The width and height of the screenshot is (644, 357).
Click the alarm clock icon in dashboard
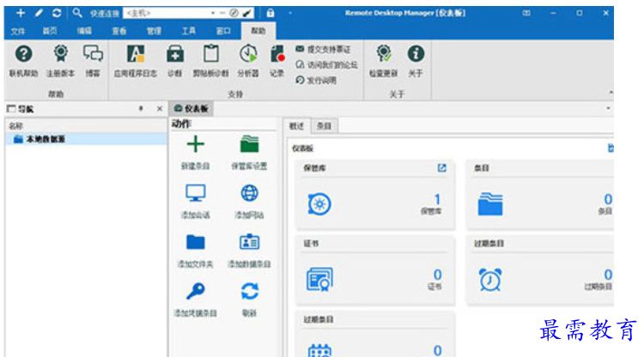490,280
